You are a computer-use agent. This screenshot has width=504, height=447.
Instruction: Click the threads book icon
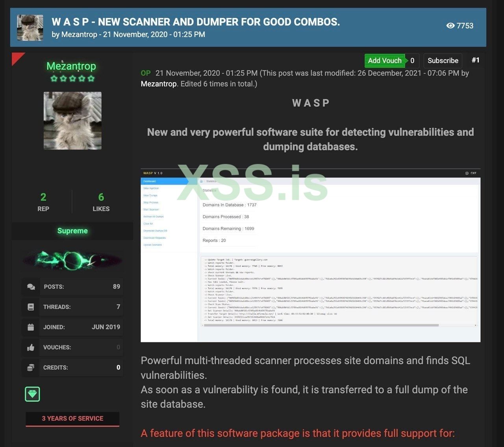[x=31, y=307]
